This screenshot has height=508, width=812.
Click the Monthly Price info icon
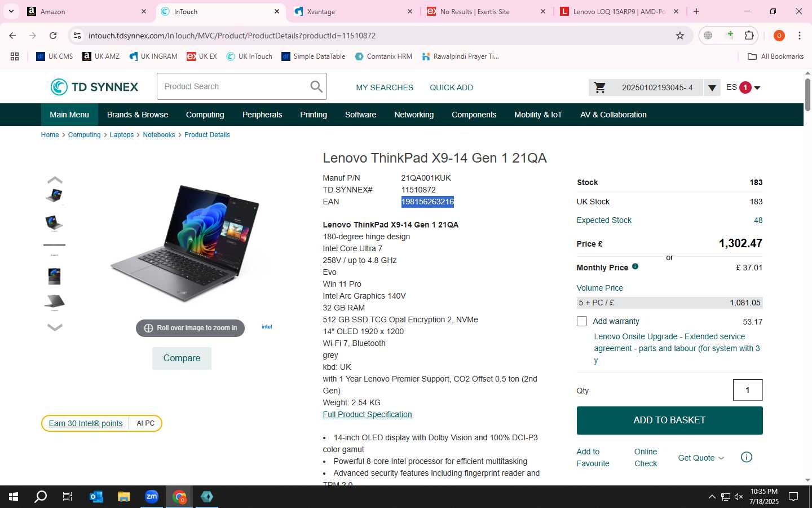(635, 266)
